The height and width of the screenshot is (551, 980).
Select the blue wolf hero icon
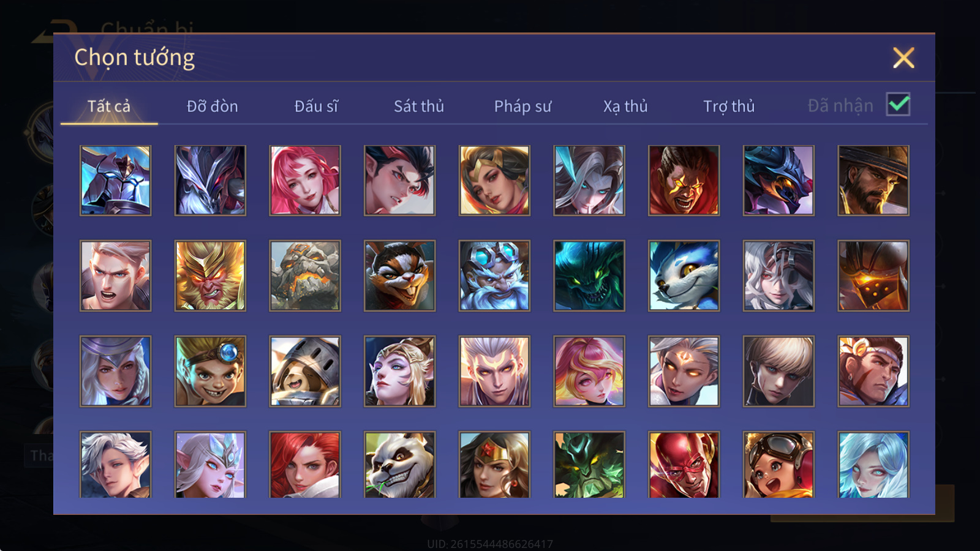pos(684,275)
